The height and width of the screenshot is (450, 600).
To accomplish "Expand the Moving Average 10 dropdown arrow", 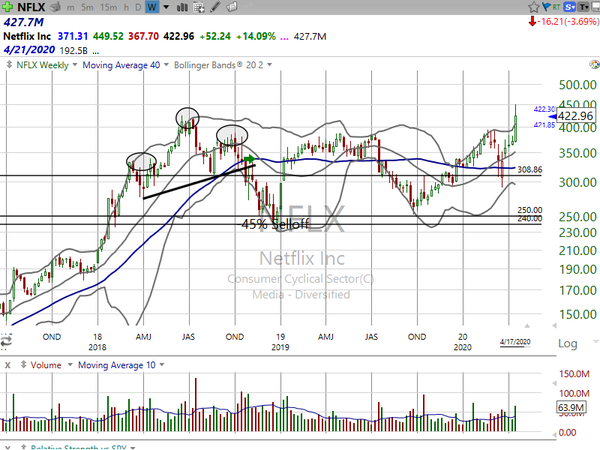I will (x=162, y=365).
